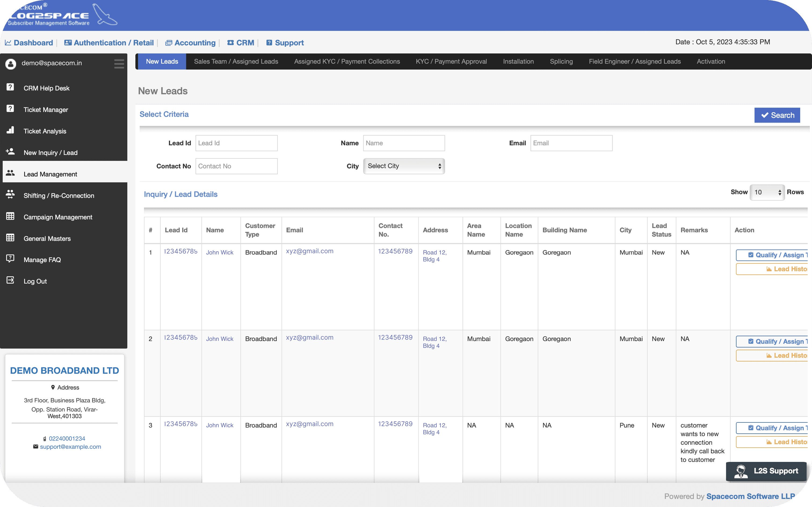
Task: Click the support@example.com email link
Action: tap(70, 447)
